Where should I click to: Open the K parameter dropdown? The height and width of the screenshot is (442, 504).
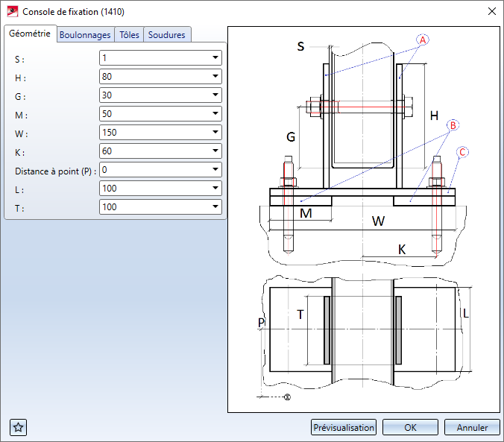click(215, 151)
